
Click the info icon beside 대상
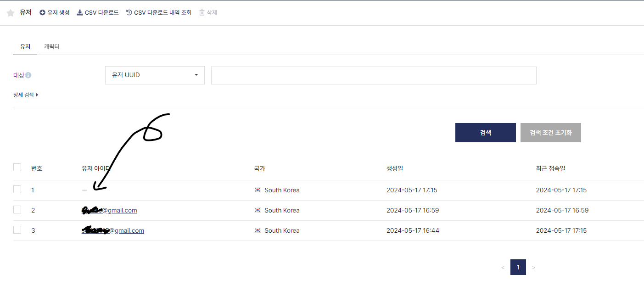tap(28, 75)
